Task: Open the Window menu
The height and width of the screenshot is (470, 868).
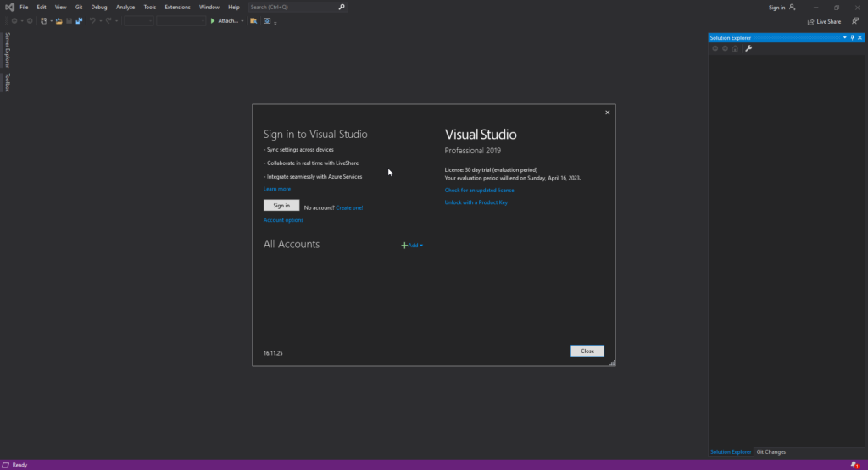Action: click(x=209, y=7)
